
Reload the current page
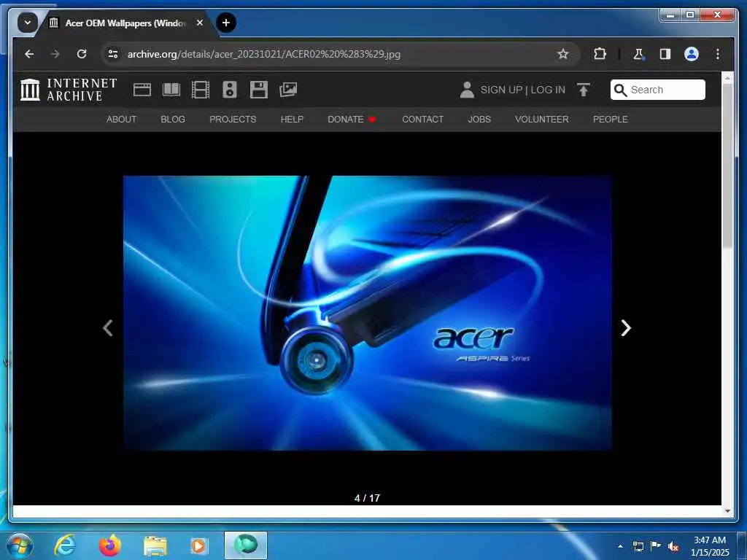[82, 54]
